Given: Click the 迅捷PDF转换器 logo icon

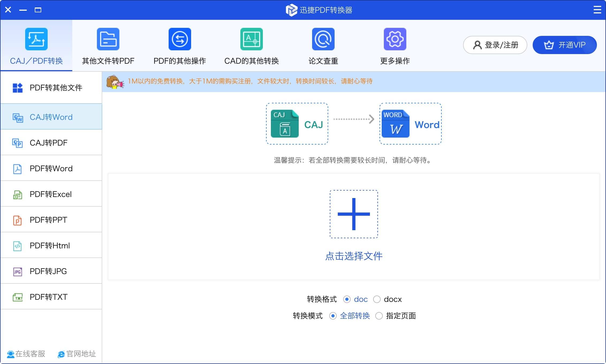Looking at the screenshot, I should pyautogui.click(x=291, y=10).
